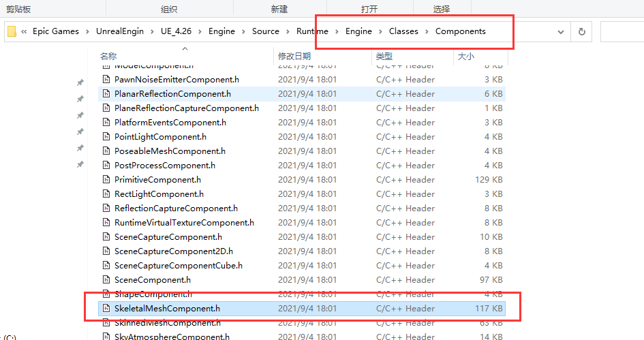
Task: Click the file icon beside SkeletalMeshComponent.h
Action: pos(106,309)
